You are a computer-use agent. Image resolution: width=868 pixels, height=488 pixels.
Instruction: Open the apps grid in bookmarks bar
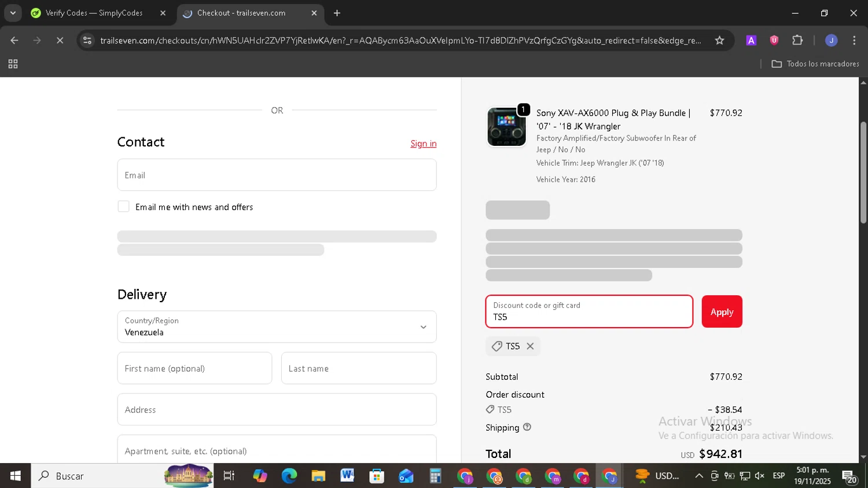[x=13, y=64]
